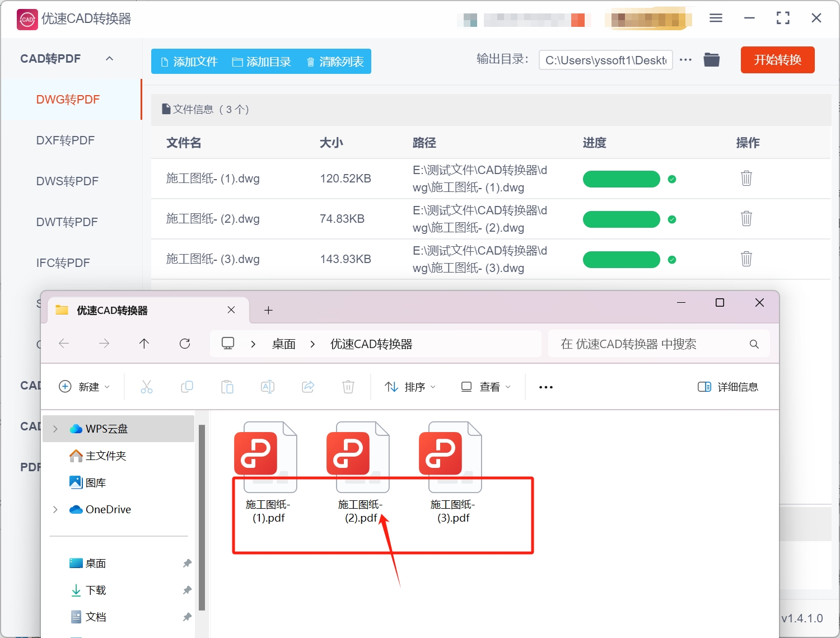Screen dimensions: 840x638
Task: Open the See more options (…) in Explorer
Action: coord(546,387)
